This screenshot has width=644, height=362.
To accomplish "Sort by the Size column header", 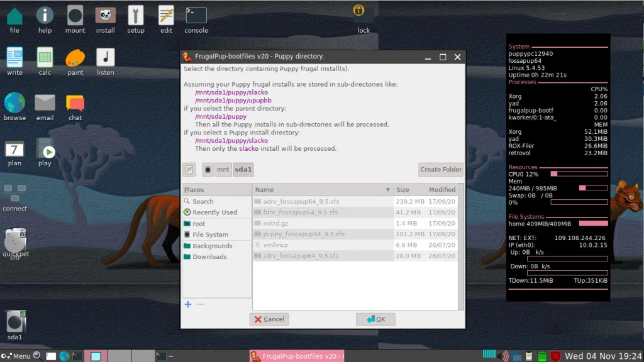I will point(409,190).
